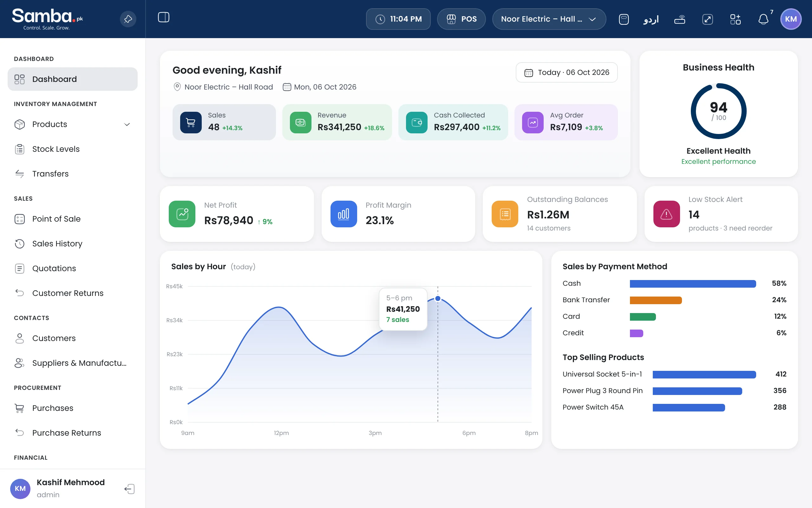Go to Transfers in the sidebar
812x508 pixels.
(72, 174)
